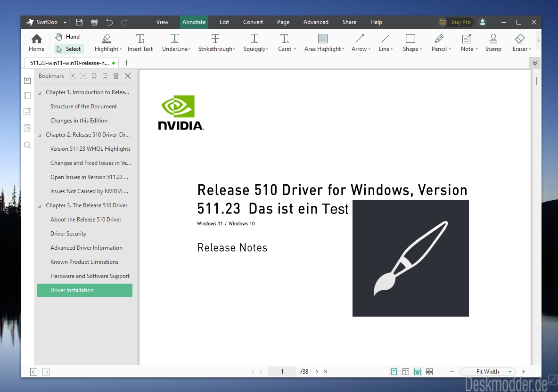The width and height of the screenshot is (558, 392).
Task: Collapse the ribbon with double chevron
Action: click(x=534, y=63)
